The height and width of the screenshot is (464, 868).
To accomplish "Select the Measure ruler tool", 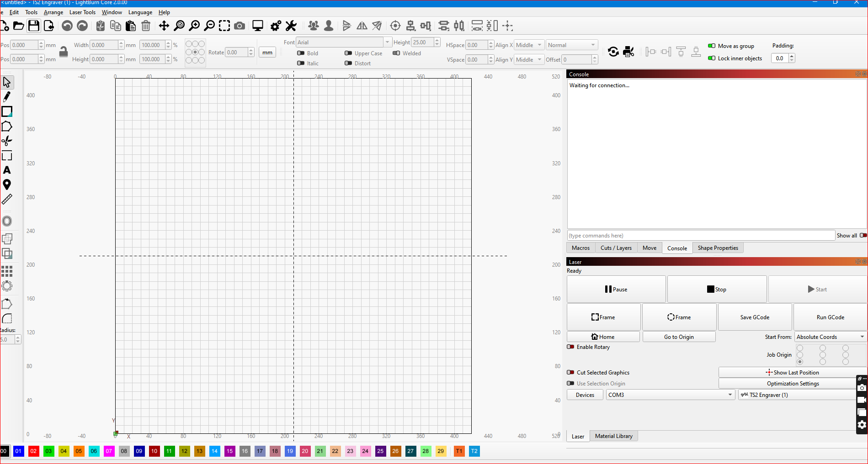I will [x=7, y=200].
